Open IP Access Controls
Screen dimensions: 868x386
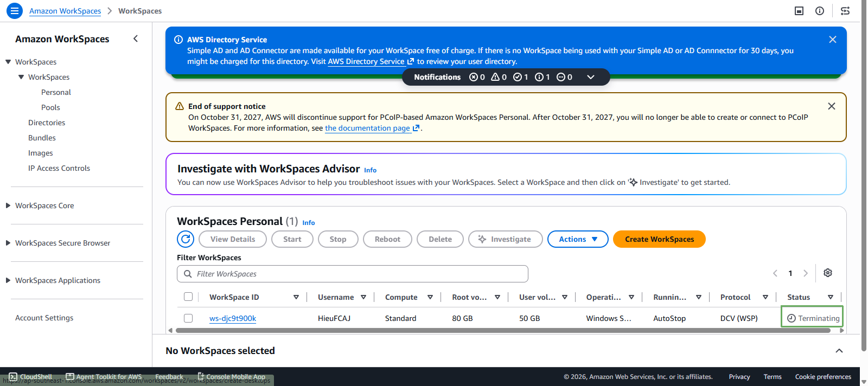pos(59,168)
